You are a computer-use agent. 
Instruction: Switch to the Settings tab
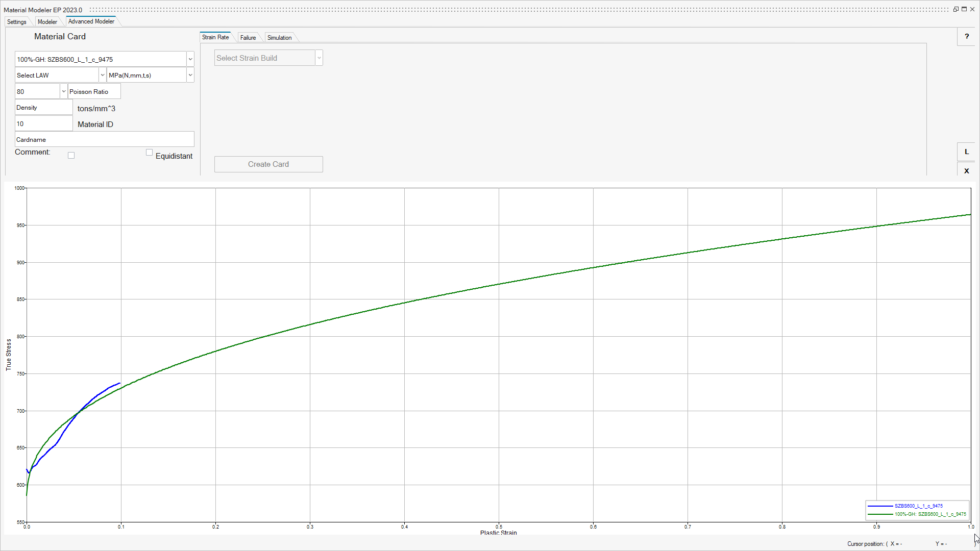pos(17,22)
